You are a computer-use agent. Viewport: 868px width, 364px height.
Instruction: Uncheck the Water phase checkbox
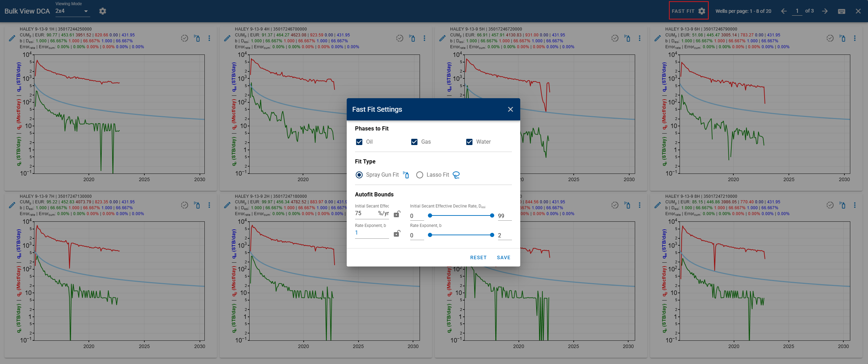pyautogui.click(x=469, y=142)
